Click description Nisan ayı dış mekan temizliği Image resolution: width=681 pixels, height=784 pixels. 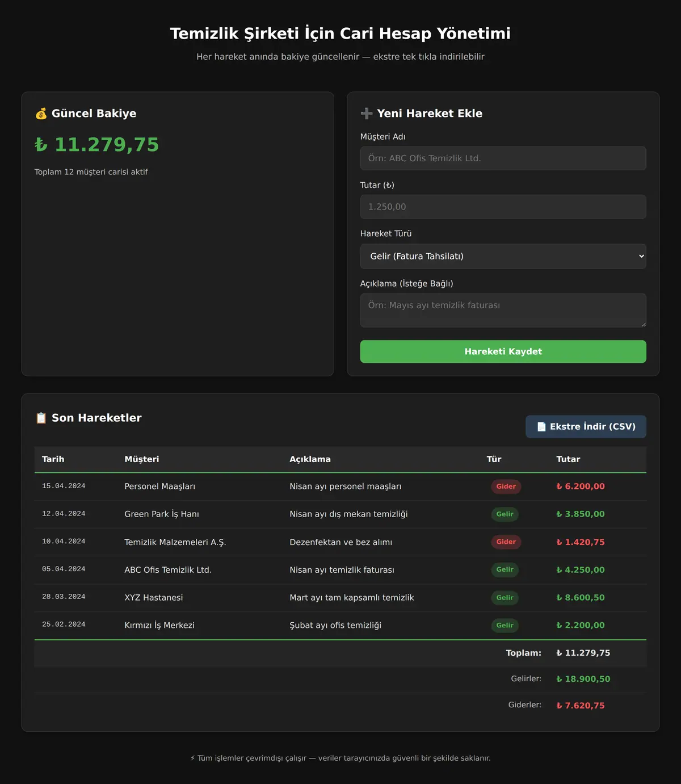coord(348,514)
